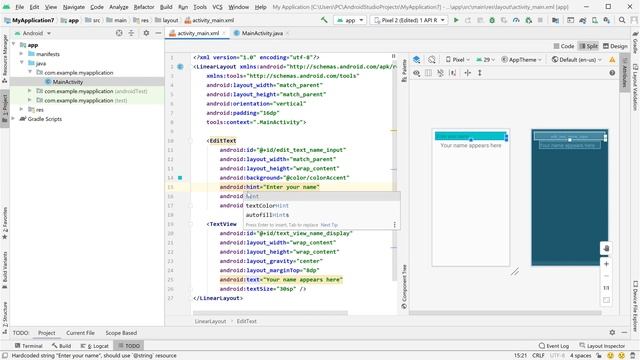
Task: Open the Attributes side panel
Action: point(624,74)
